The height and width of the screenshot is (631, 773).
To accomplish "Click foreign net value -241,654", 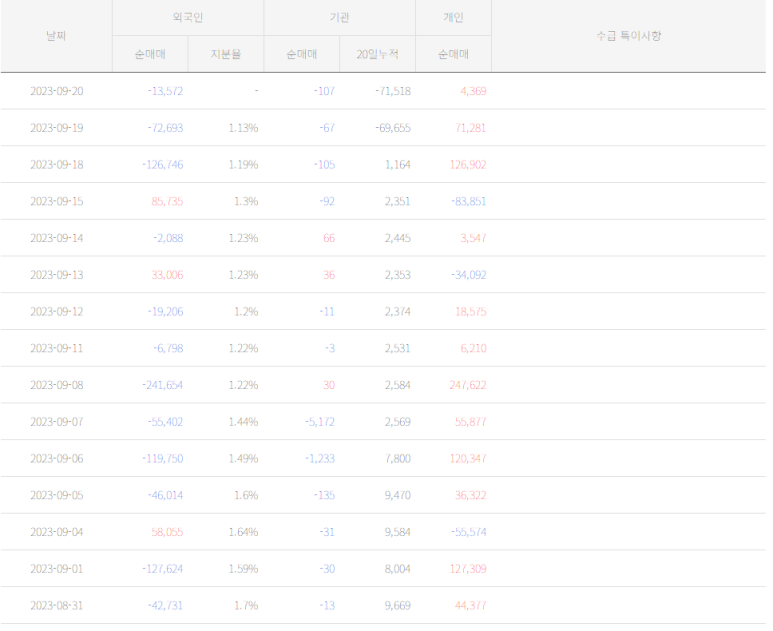I will 163,385.
